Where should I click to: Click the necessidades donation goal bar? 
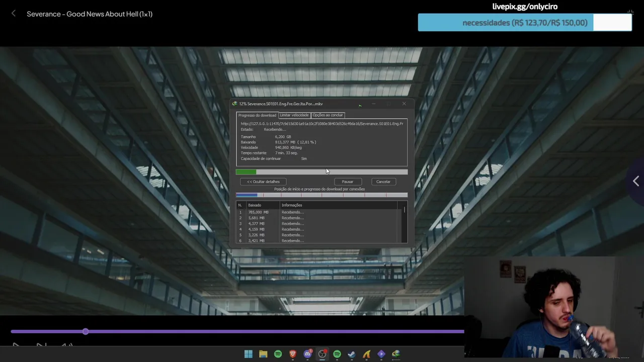pos(525,23)
